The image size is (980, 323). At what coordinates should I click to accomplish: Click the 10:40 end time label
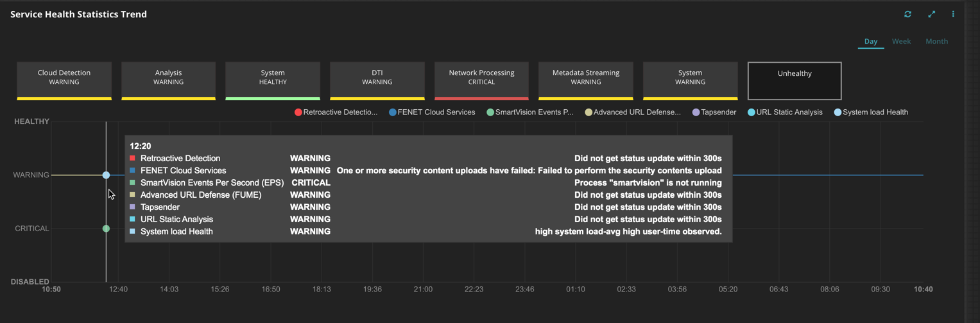[x=924, y=290]
